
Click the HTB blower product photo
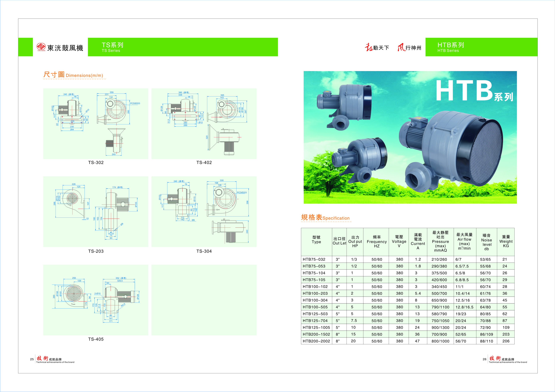point(410,137)
